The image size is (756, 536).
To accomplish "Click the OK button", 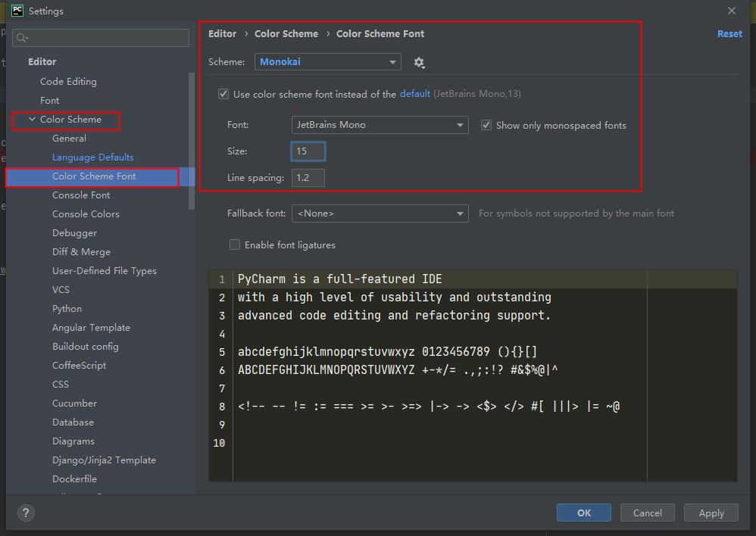I will click(x=583, y=513).
